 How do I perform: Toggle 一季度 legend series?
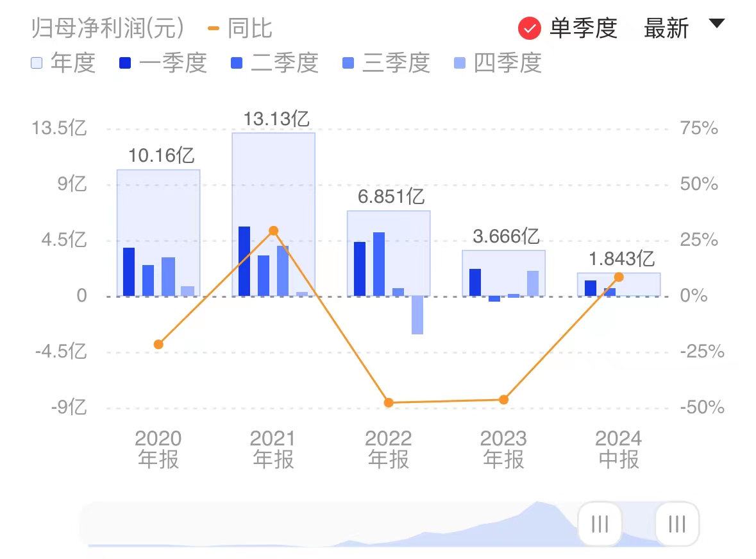[163, 64]
